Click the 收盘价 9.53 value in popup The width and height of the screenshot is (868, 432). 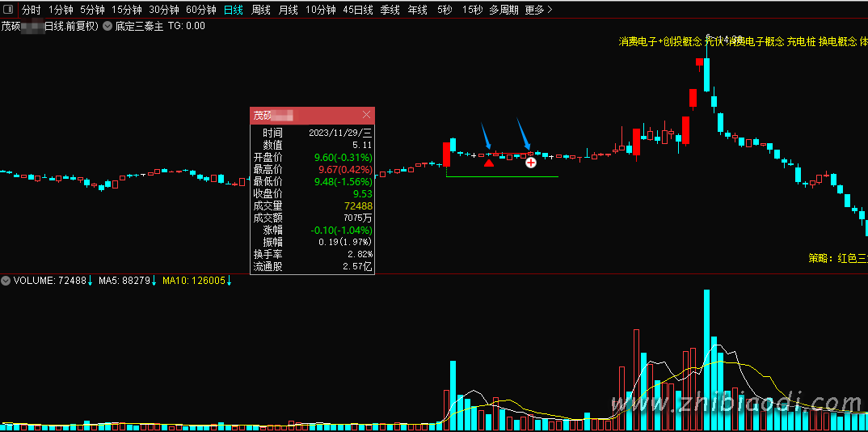tap(363, 194)
